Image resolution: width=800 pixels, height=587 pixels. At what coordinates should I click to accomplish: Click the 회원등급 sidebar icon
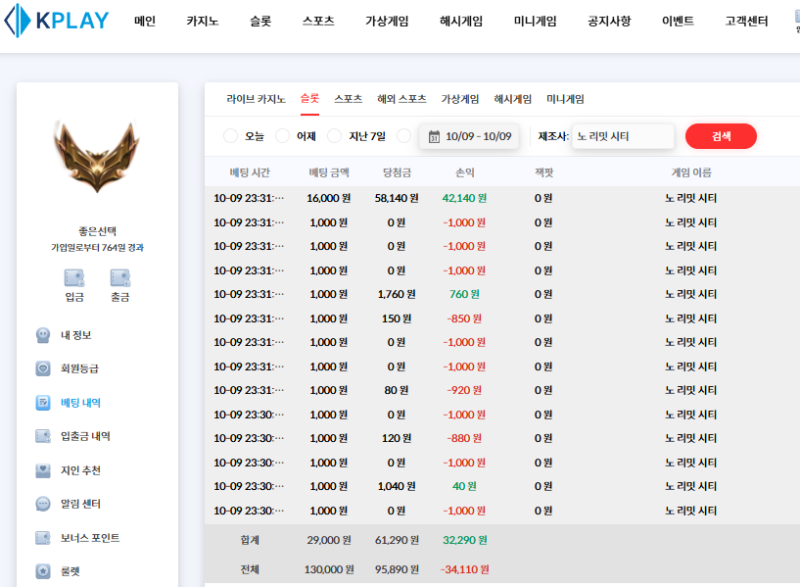coord(43,368)
